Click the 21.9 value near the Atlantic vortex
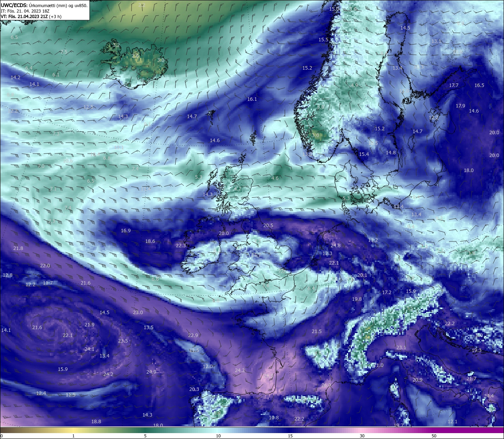The image size is (504, 439). 89,325
